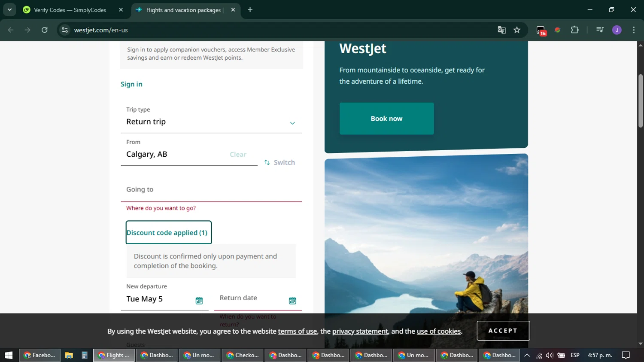
Task: Open Calculator from the taskbar
Action: (x=85, y=355)
